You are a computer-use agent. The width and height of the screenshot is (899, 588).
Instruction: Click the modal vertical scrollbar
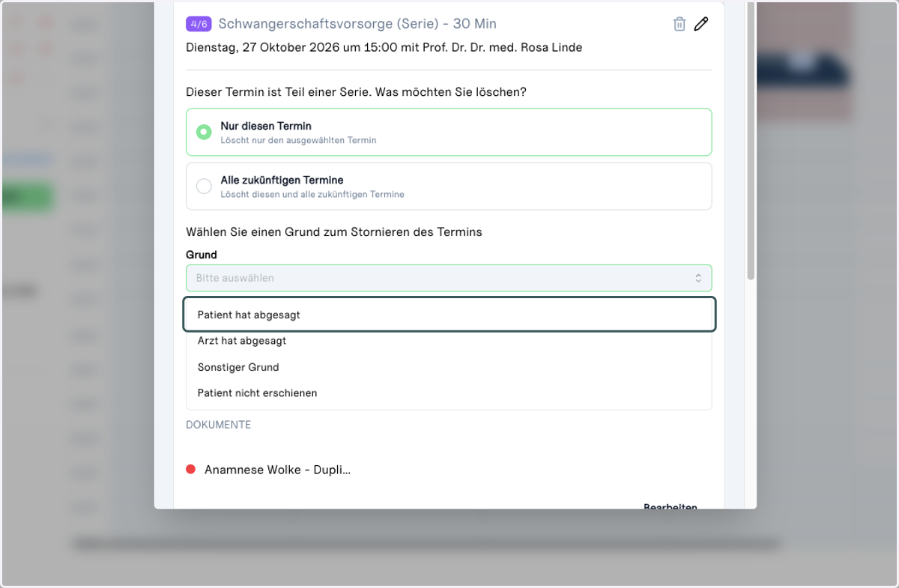[751, 140]
